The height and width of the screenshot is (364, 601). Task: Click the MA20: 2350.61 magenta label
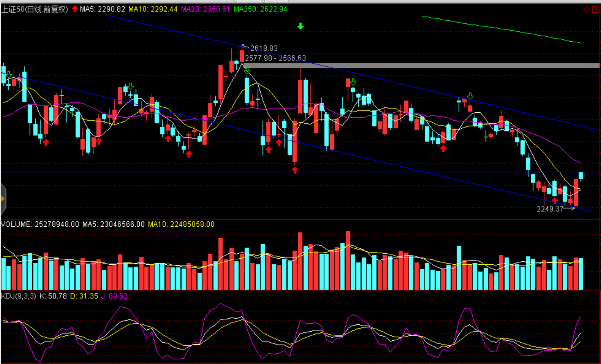(x=205, y=9)
